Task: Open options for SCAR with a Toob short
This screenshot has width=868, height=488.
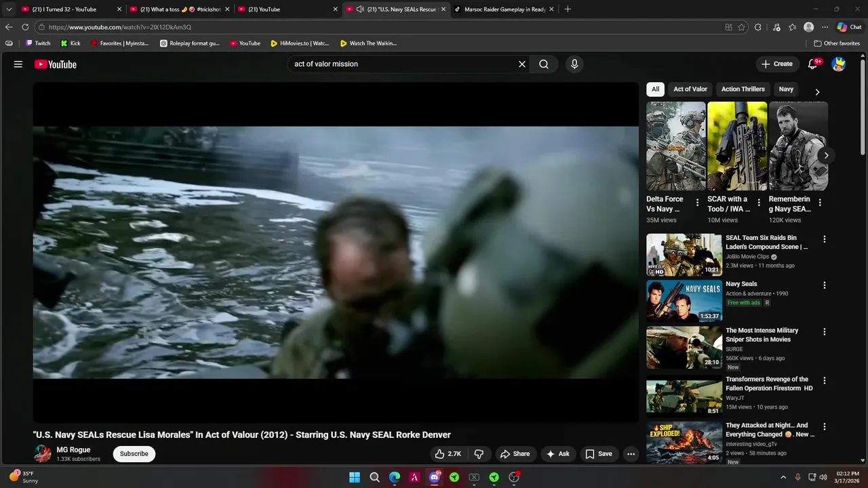Action: [758, 203]
